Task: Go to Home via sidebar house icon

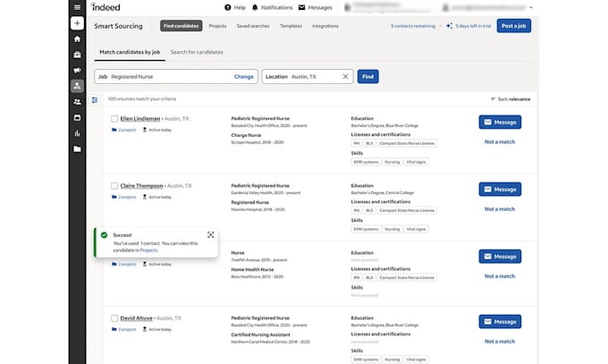Action: click(x=77, y=38)
